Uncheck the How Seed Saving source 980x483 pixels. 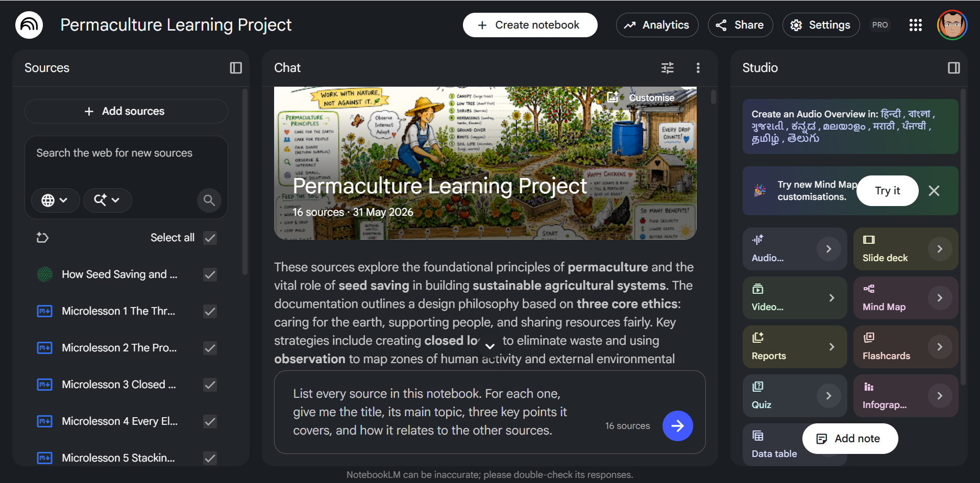[210, 274]
